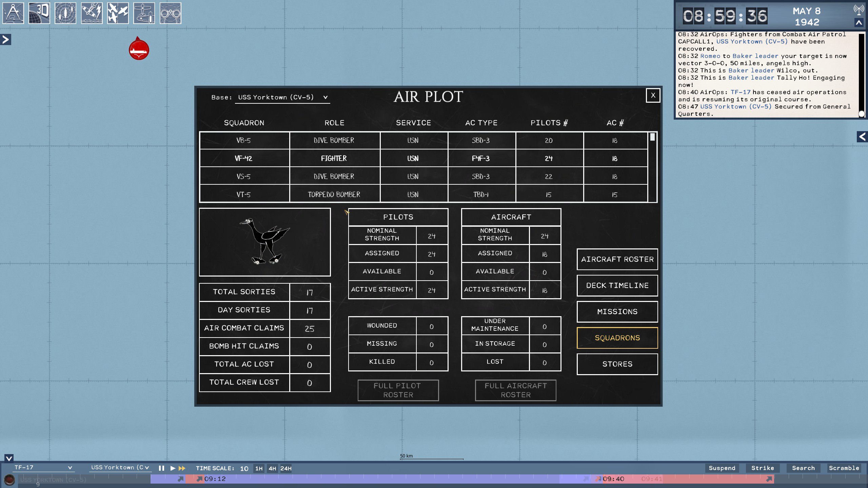The width and height of the screenshot is (868, 488).
Task: Click the aircraft deck spotting icon
Action: 144,13
